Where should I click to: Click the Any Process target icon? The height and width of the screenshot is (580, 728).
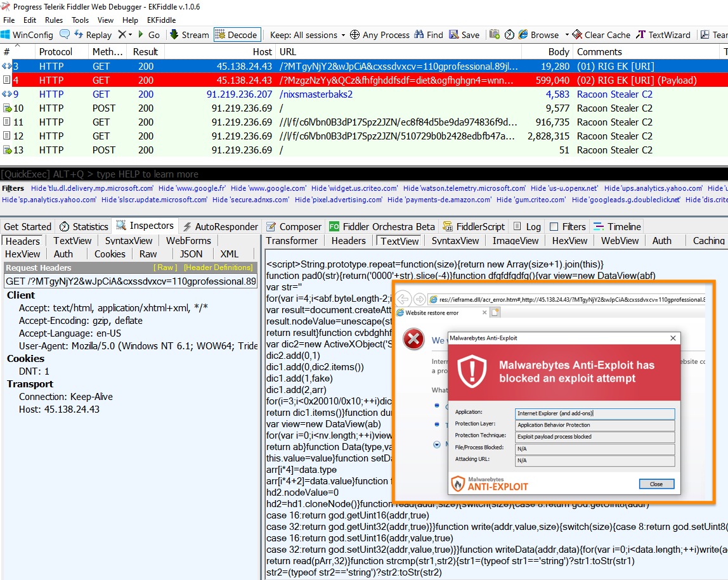click(354, 35)
